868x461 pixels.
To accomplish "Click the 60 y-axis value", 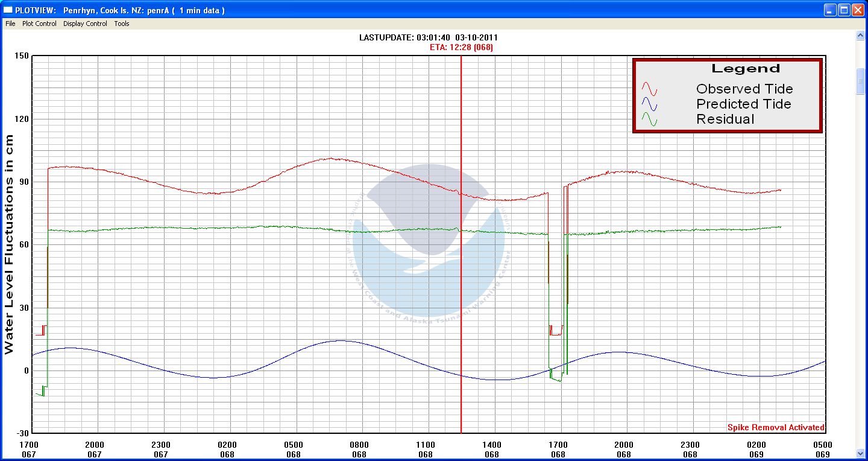I will [24, 244].
